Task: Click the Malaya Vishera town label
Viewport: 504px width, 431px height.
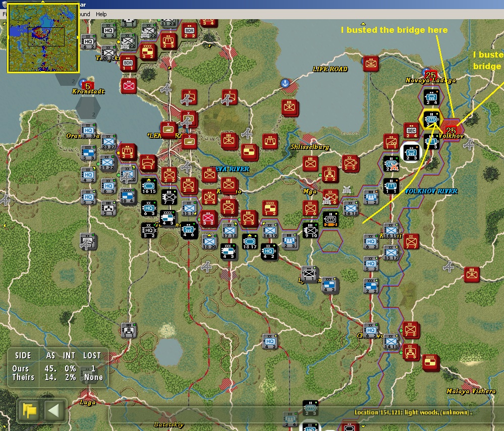Action: [x=471, y=391]
